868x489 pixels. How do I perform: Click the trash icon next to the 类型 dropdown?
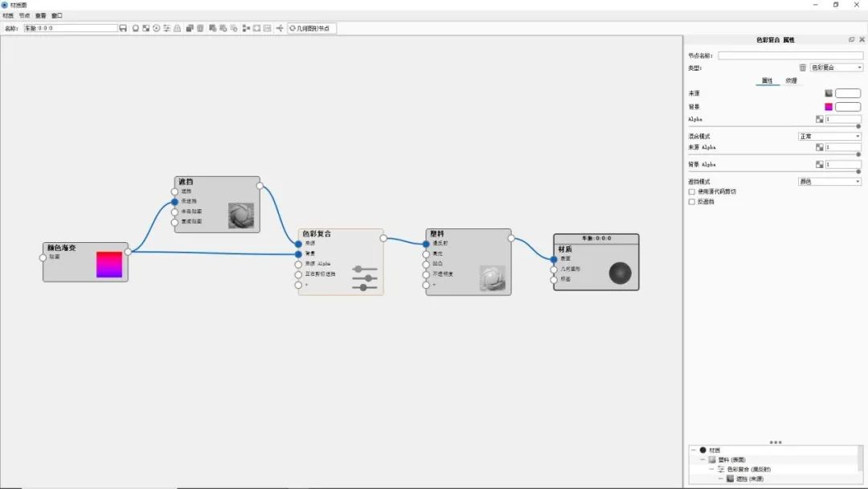tap(802, 68)
